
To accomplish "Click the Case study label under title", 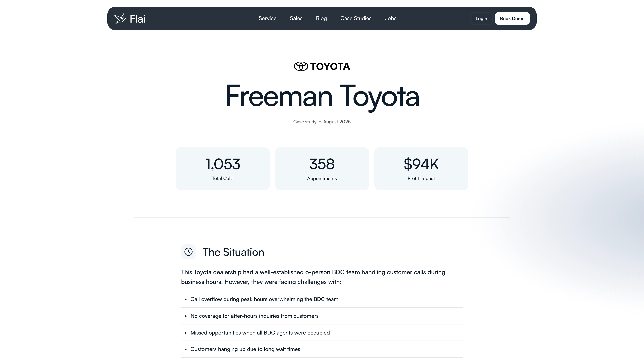I will (x=305, y=122).
